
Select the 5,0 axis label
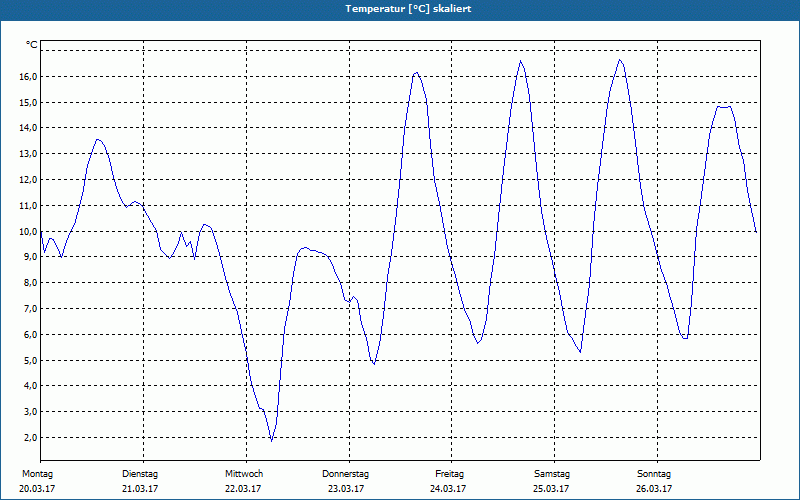click(30, 361)
